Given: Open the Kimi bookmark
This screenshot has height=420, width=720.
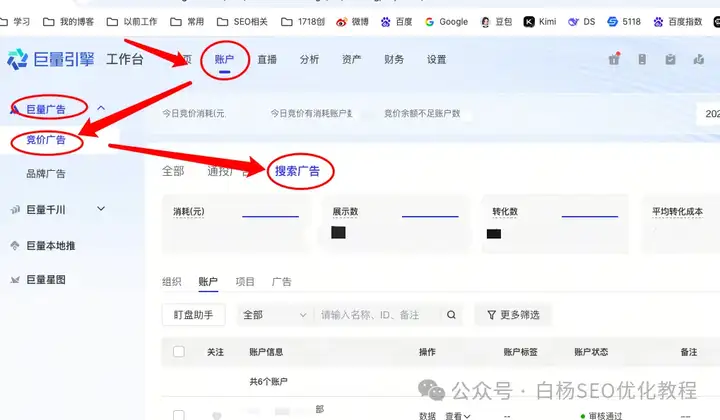Looking at the screenshot, I should tap(540, 22).
